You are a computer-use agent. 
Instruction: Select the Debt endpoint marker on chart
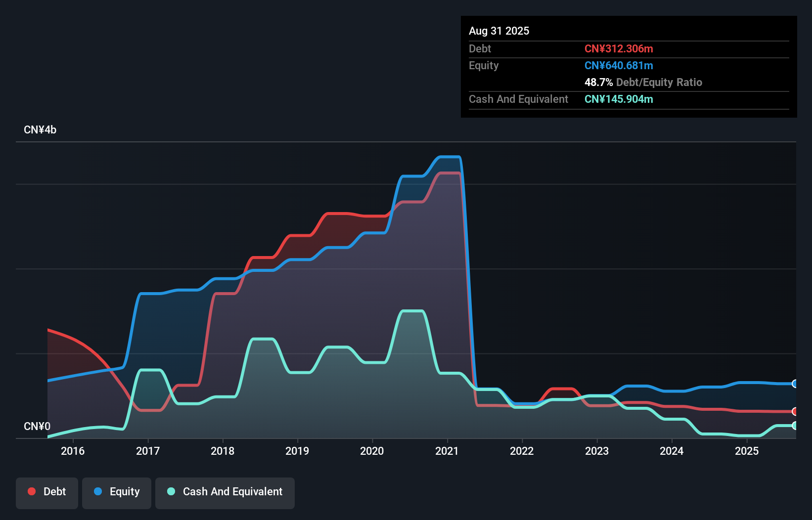(x=795, y=411)
